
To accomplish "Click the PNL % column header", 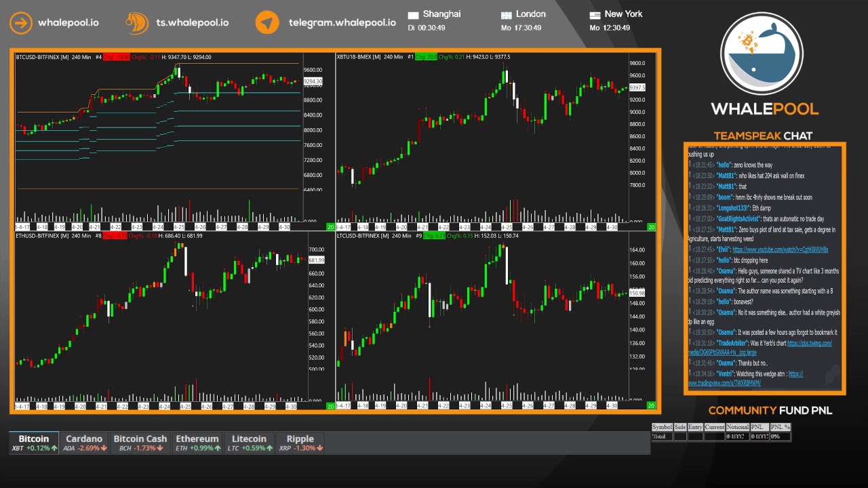I will (780, 427).
